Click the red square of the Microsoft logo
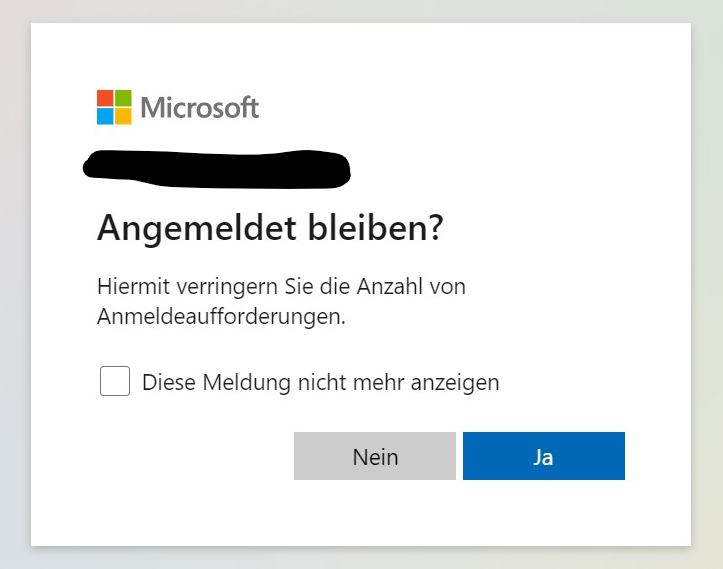723x569 pixels. point(105,98)
